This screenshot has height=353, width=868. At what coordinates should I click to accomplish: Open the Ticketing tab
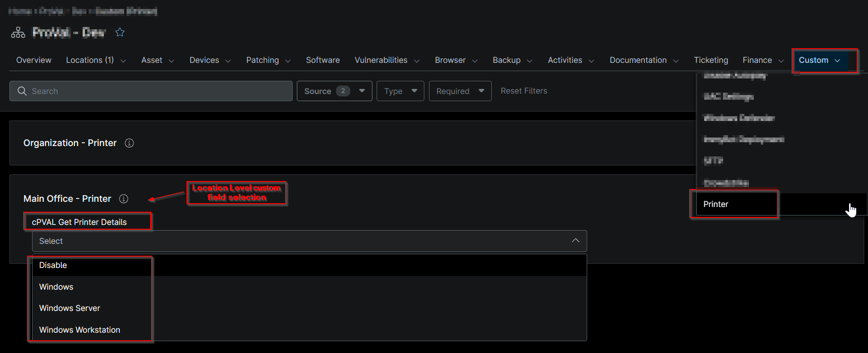pos(711,60)
